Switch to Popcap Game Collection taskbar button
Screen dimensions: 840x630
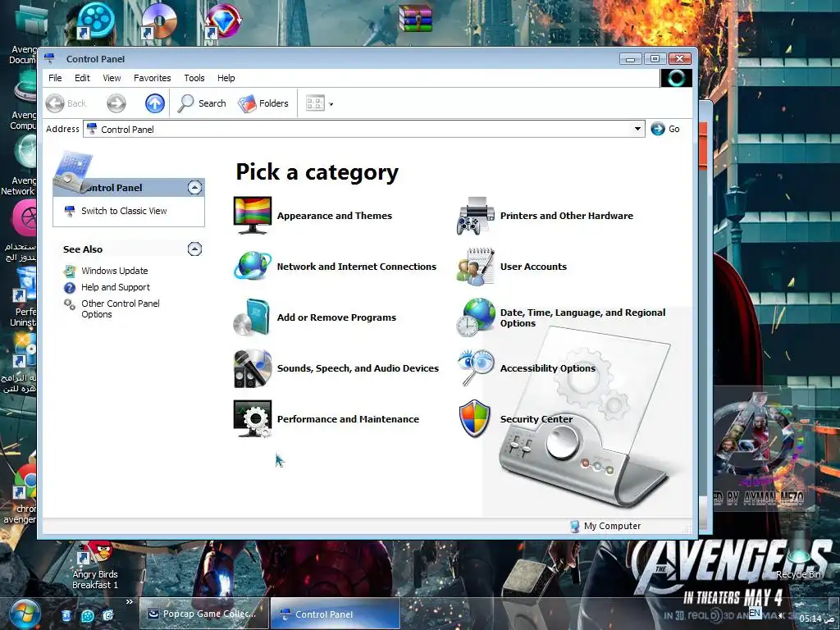pos(203,614)
